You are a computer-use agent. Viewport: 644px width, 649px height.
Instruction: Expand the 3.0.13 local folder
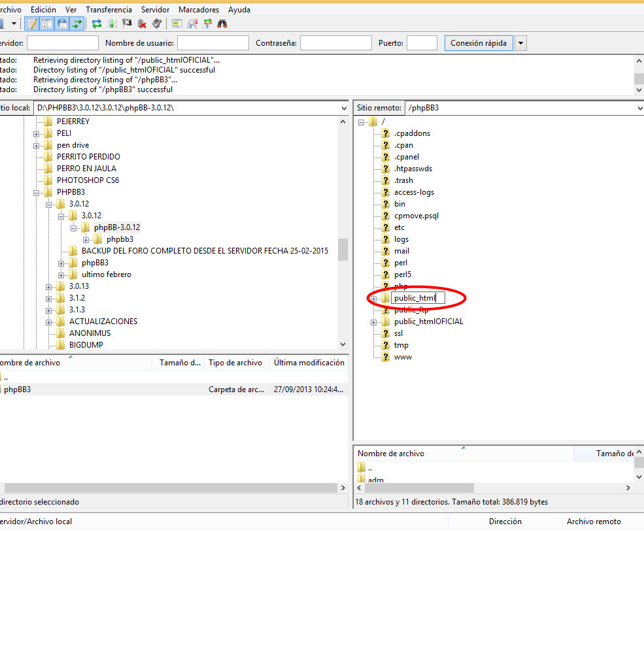click(49, 286)
